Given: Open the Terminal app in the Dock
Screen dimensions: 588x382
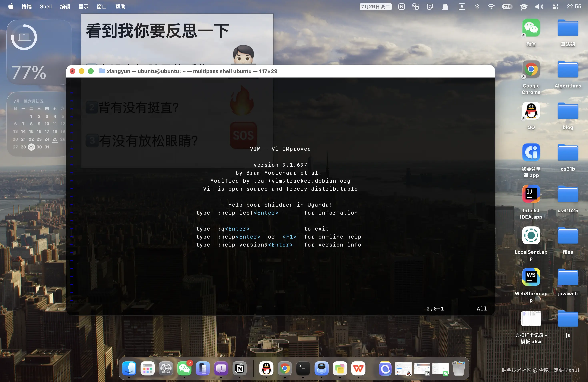Looking at the screenshot, I should pos(303,368).
